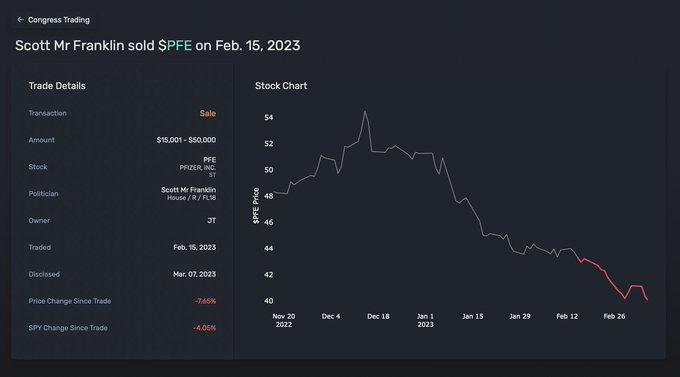Click the Feb 12 x-axis label
The width and height of the screenshot is (680, 377).
[x=567, y=317]
